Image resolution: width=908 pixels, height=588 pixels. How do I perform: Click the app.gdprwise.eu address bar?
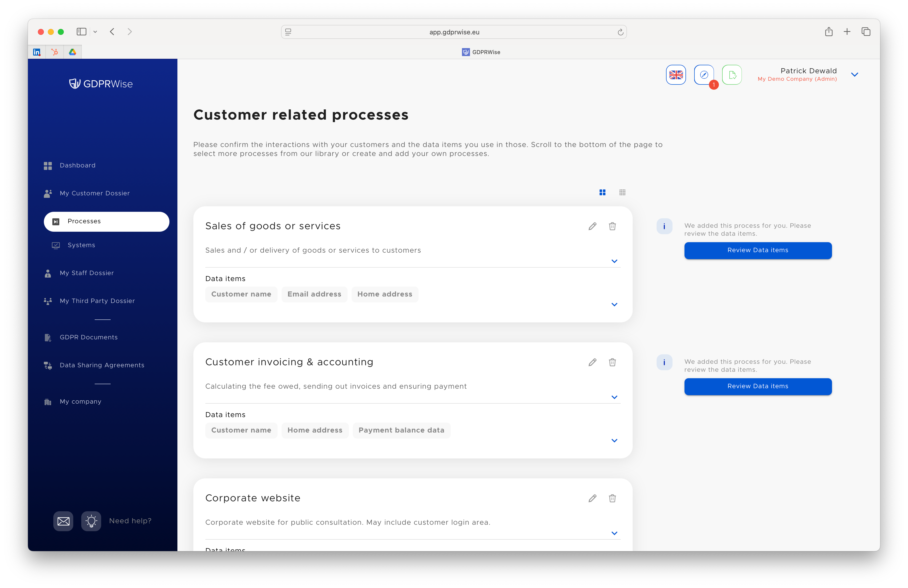click(x=454, y=32)
